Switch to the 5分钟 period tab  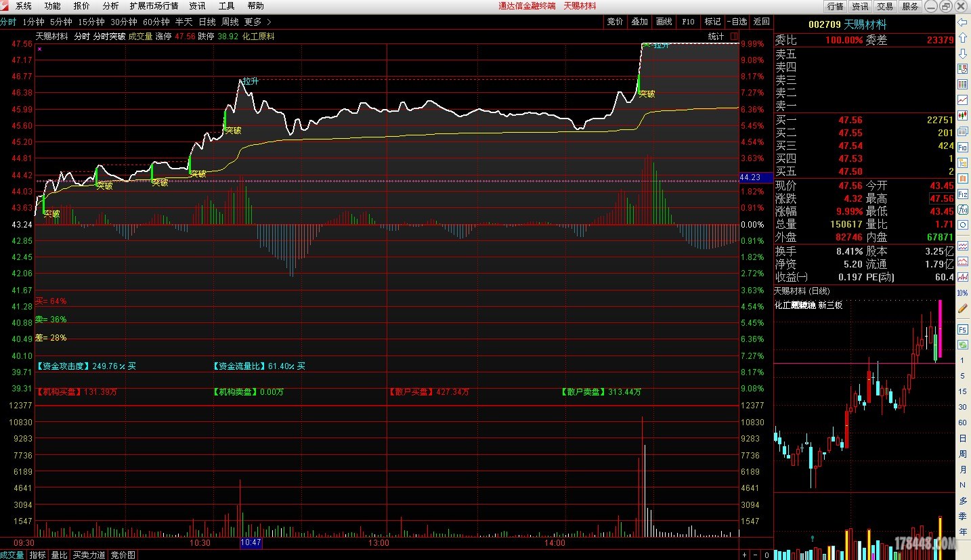coord(61,22)
